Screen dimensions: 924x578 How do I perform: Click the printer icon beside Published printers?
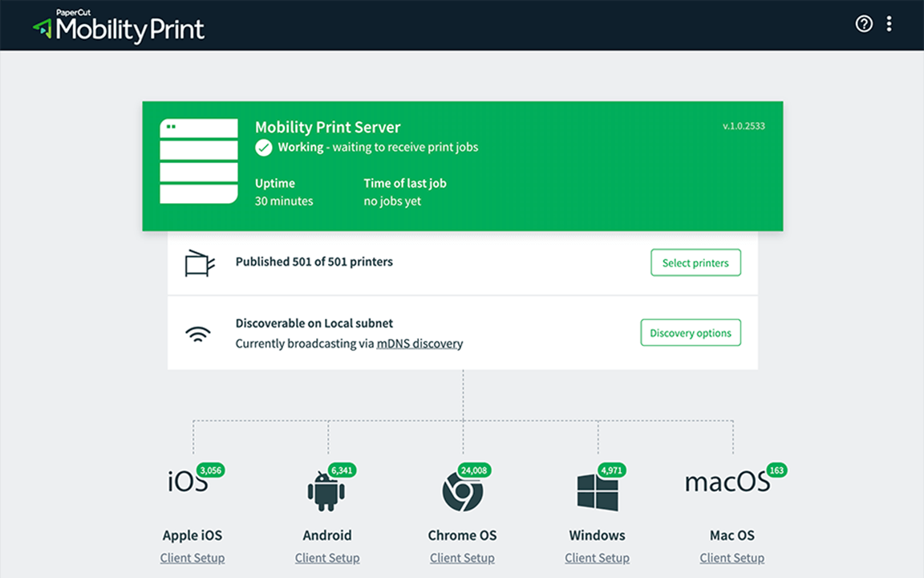200,263
